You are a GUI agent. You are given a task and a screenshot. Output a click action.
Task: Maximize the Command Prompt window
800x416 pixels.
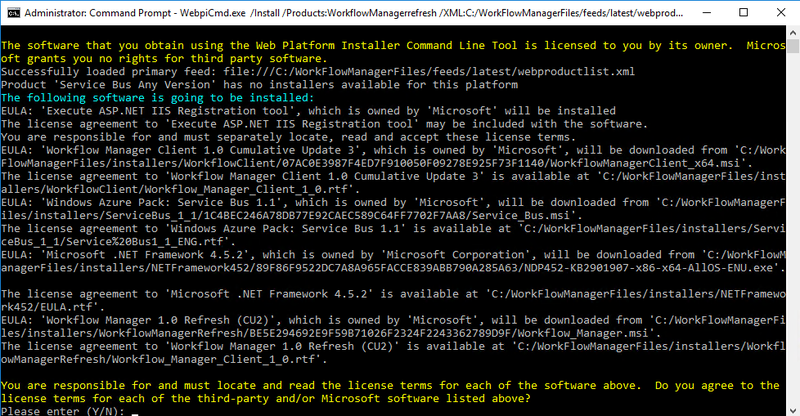click(x=743, y=13)
